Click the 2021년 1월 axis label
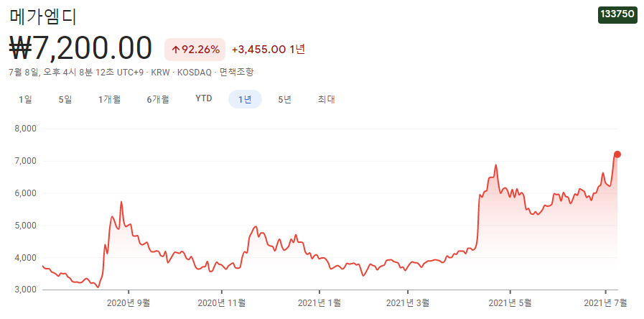This screenshot has width=644, height=319. pos(319,303)
